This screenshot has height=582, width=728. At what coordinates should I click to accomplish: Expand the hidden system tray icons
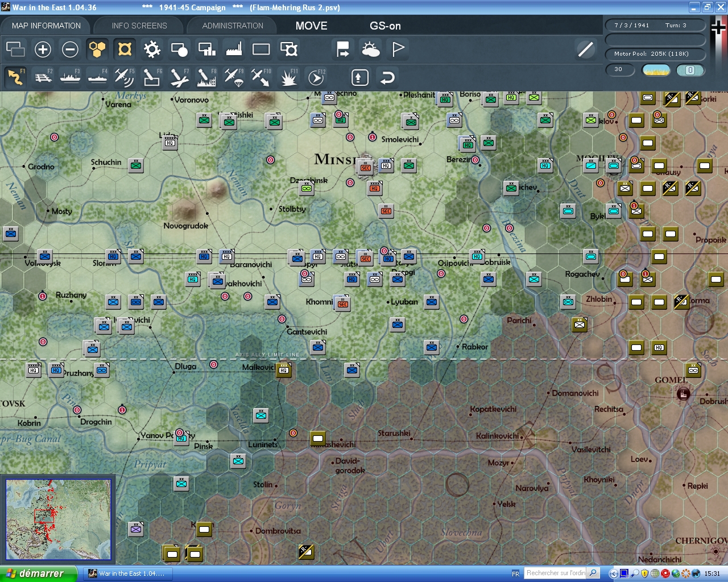point(613,573)
